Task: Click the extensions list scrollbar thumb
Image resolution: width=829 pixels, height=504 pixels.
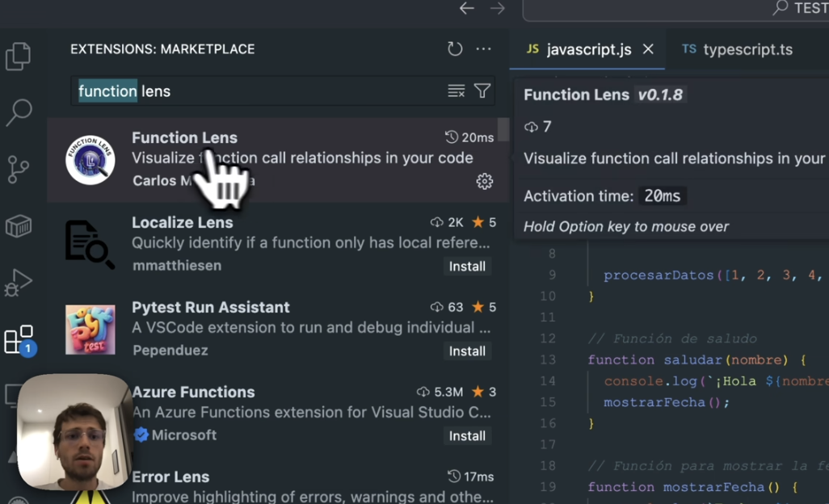Action: click(503, 129)
